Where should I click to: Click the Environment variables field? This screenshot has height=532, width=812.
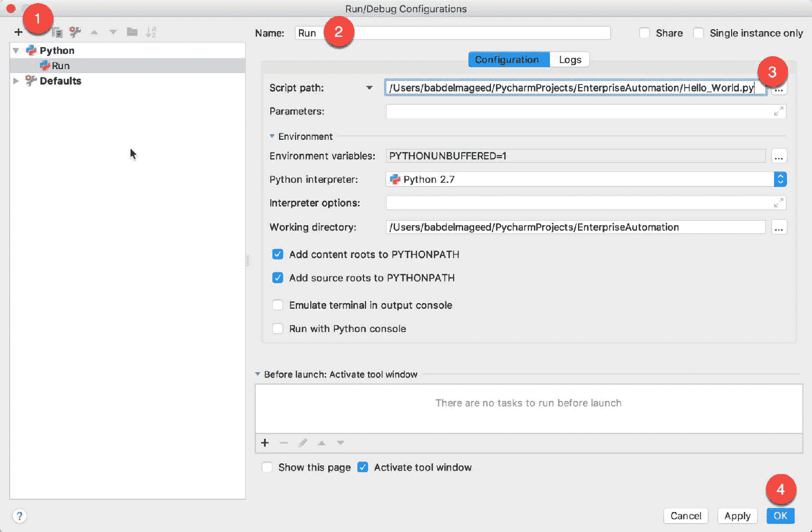coord(575,156)
